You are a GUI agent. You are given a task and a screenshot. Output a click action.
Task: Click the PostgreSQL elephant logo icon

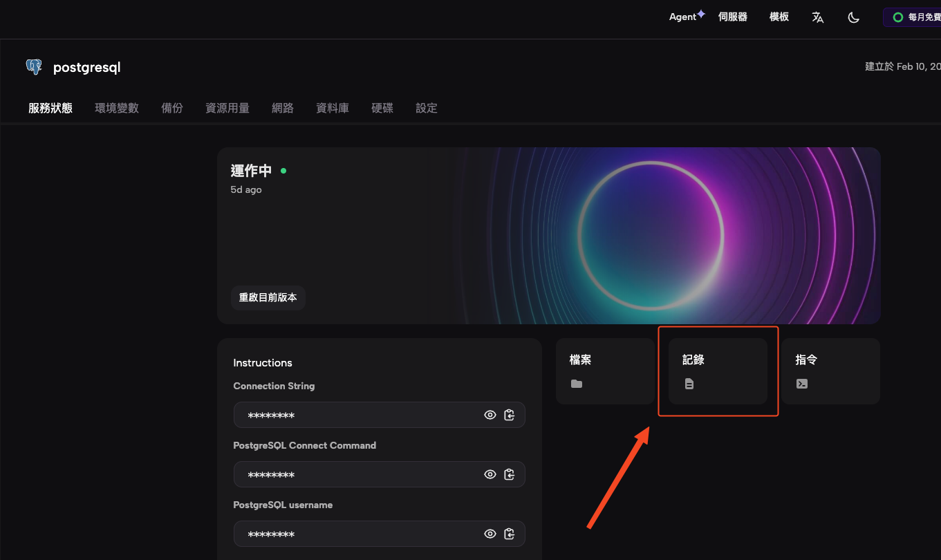[x=34, y=67]
